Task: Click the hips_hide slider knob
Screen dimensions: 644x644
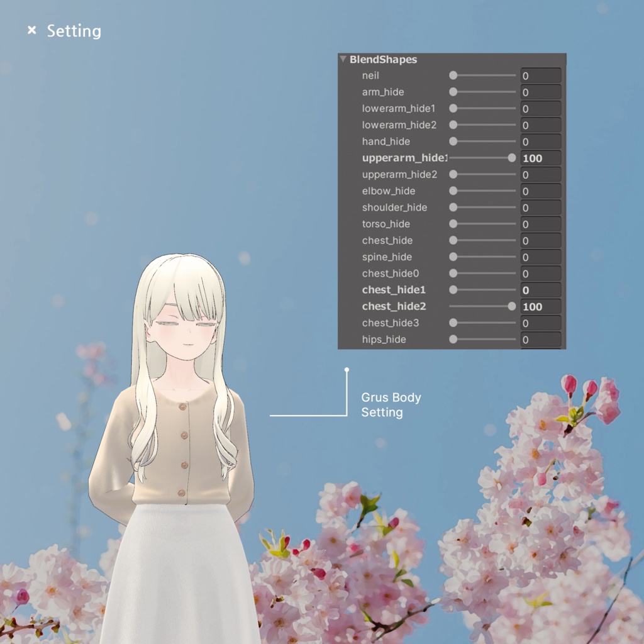Action: point(453,339)
